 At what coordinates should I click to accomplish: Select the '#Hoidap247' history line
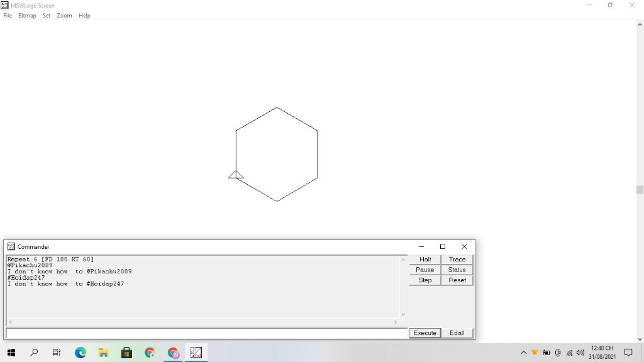[26, 277]
